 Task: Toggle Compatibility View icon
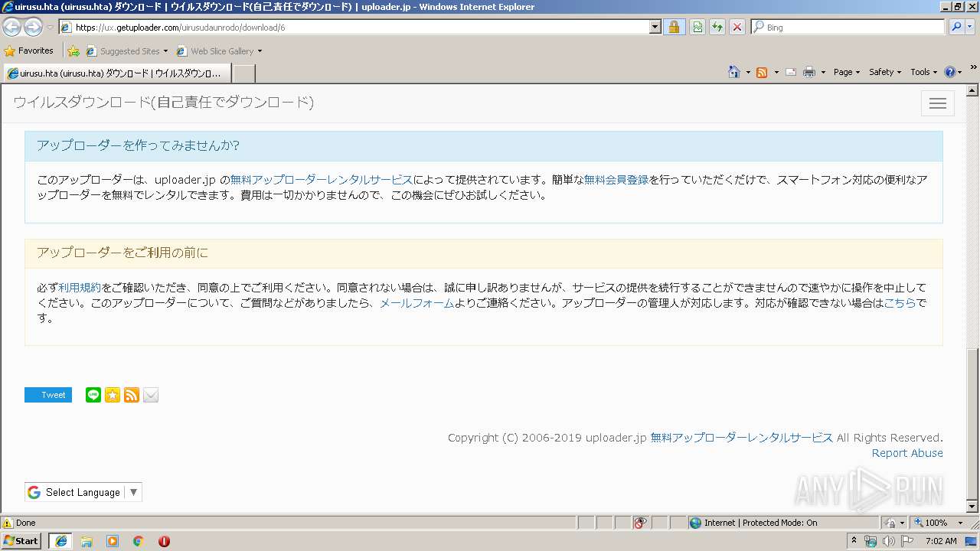tap(697, 28)
